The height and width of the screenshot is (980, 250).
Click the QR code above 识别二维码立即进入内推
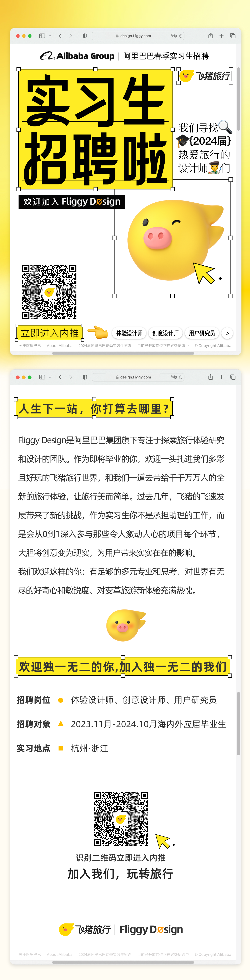click(121, 819)
